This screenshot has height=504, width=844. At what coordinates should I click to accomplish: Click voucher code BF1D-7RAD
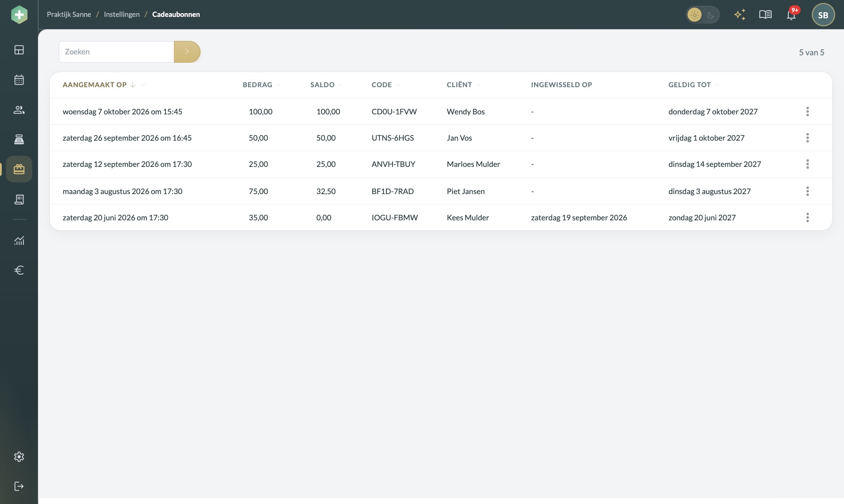[x=392, y=191]
